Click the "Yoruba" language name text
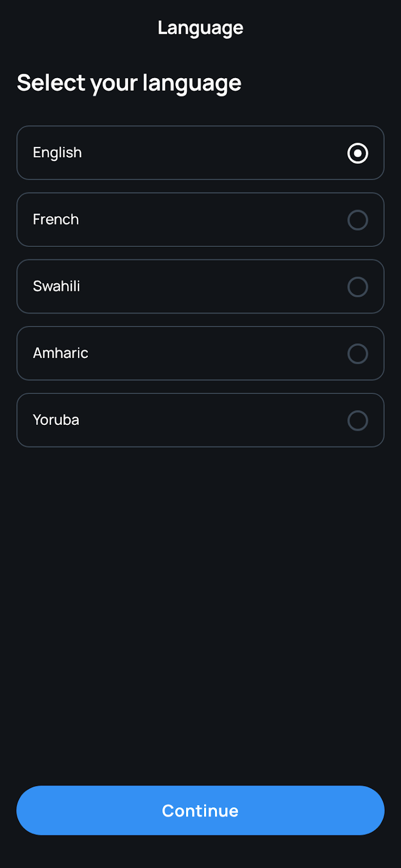The image size is (401, 868). [56, 420]
